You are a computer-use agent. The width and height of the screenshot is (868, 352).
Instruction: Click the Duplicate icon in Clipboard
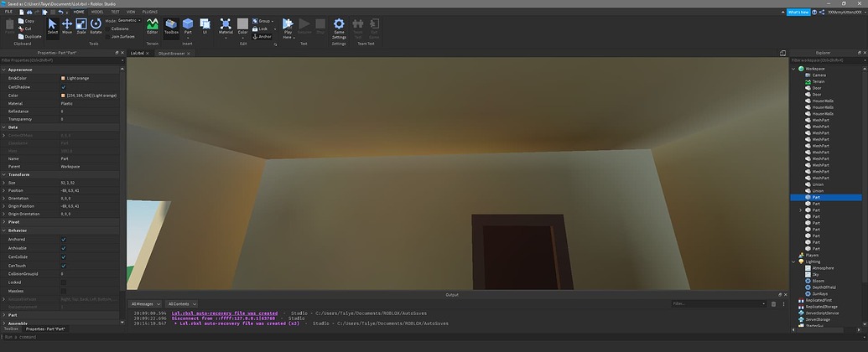click(x=21, y=37)
